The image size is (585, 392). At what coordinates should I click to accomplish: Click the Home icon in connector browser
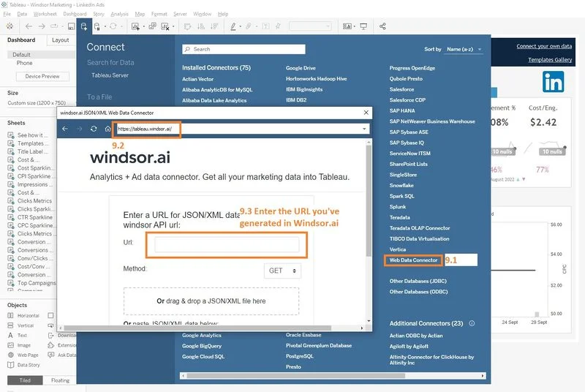coord(107,129)
